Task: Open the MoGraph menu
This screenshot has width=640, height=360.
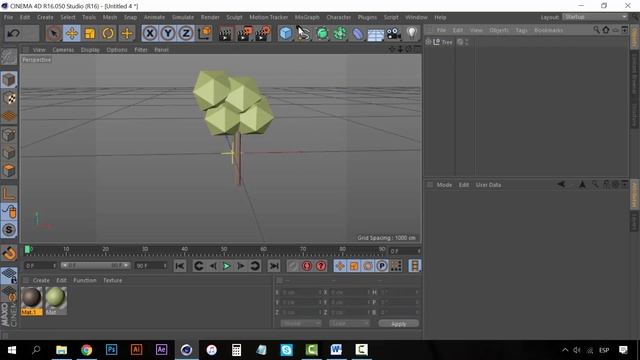Action: 307,17
